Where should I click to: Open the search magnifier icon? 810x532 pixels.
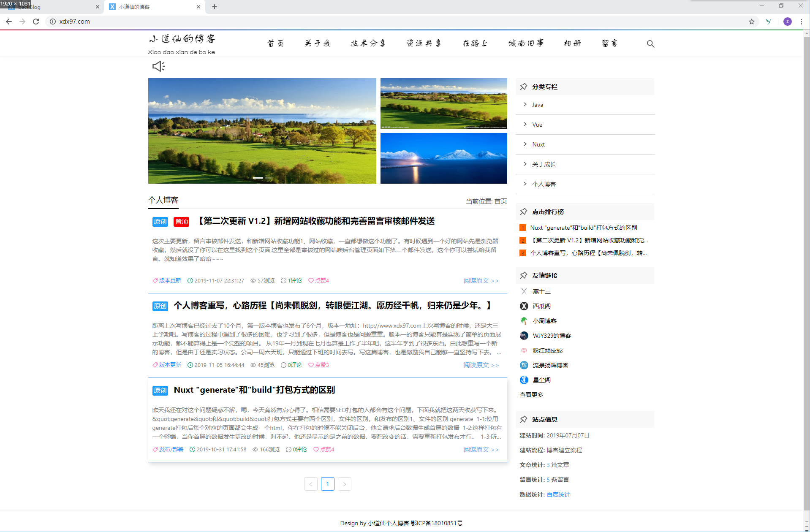(x=650, y=43)
